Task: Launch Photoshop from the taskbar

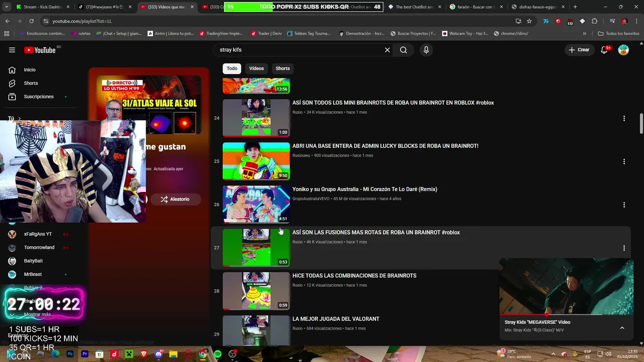Action: 70,354
